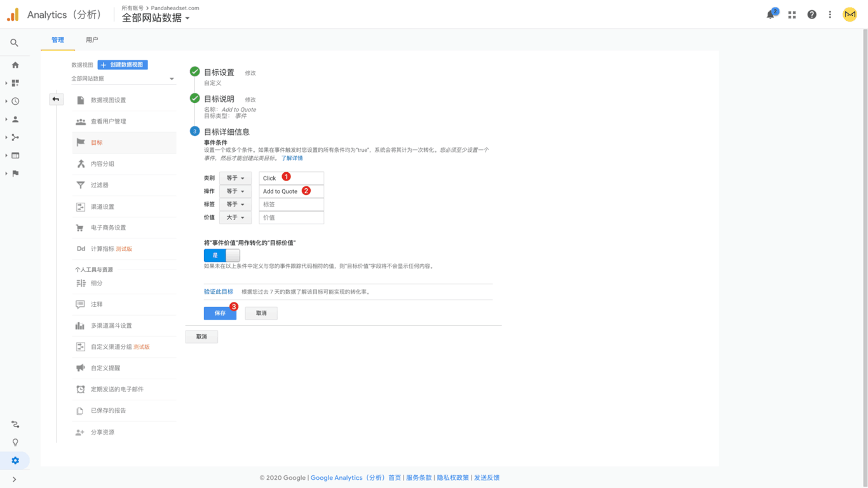Open the 全部网站数据 account picker in header
The height and width of the screenshot is (488, 868).
coord(156,18)
